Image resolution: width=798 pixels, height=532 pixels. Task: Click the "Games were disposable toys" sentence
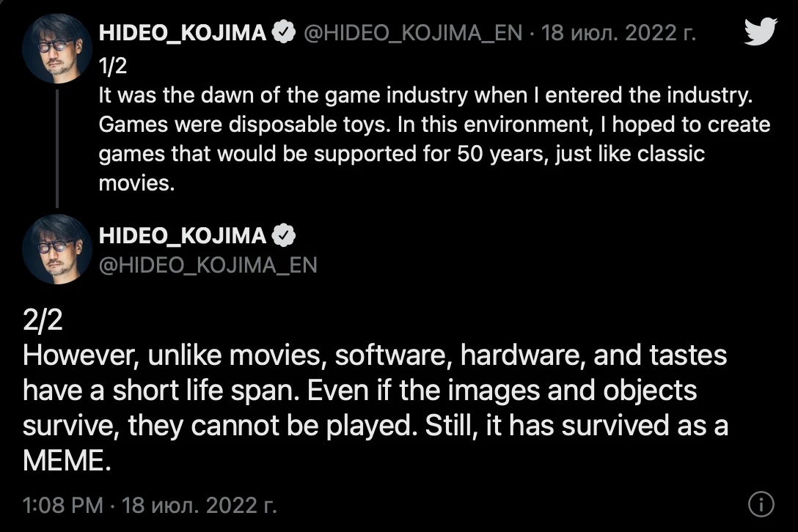245,125
